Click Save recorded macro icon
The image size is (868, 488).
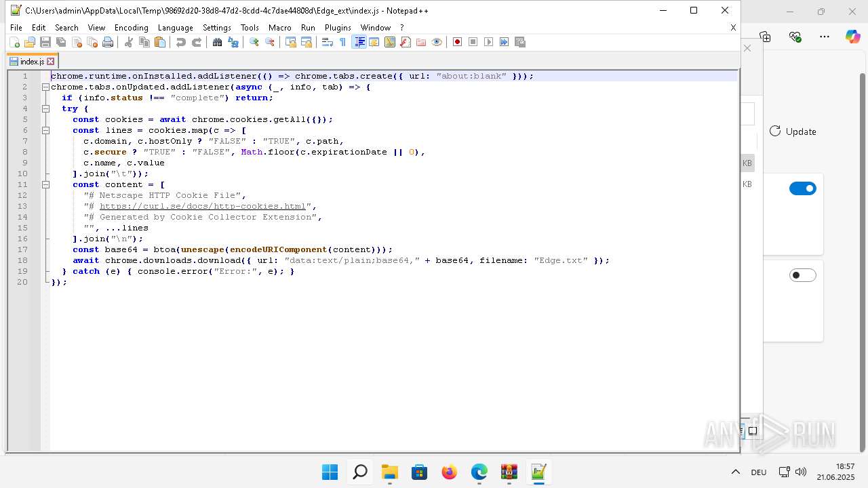click(x=520, y=42)
